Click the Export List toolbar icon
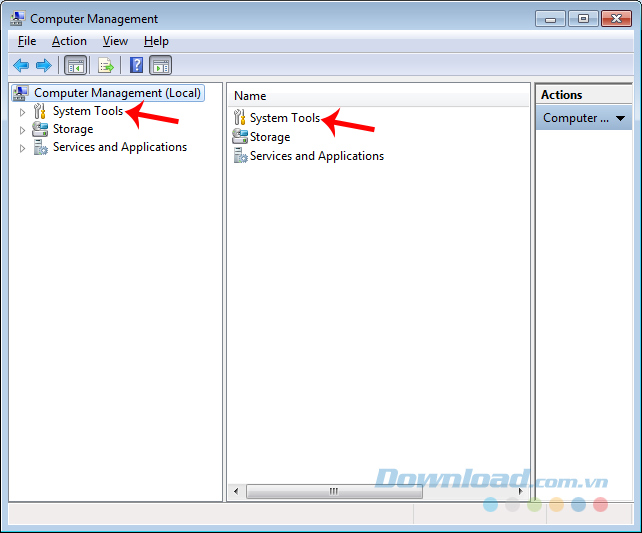642x533 pixels. [106, 65]
